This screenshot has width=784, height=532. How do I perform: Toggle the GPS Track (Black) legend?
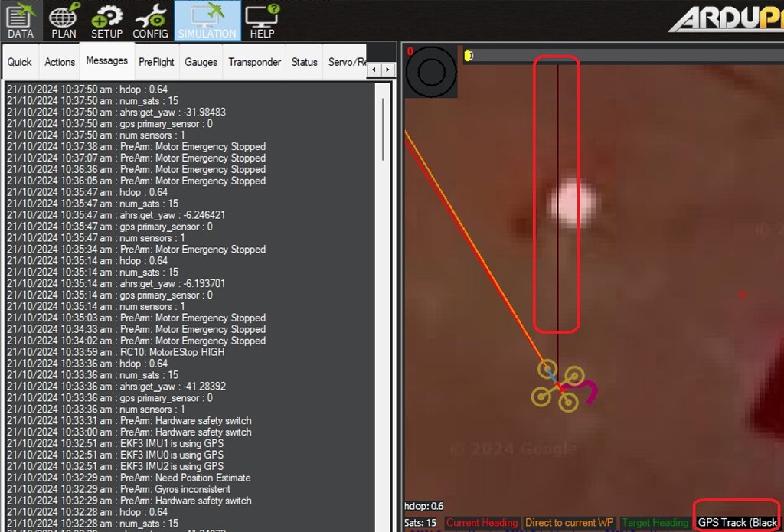[x=737, y=522]
